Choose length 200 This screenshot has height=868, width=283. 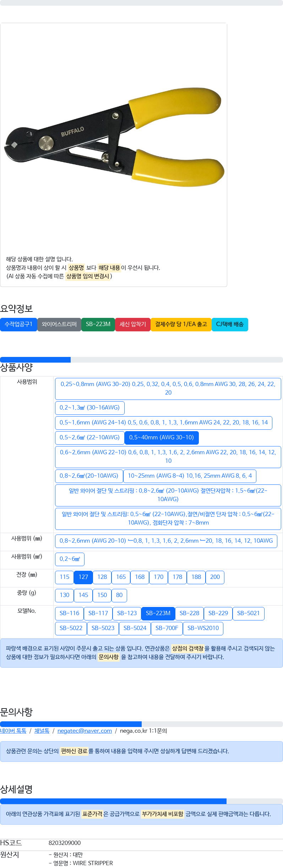(x=215, y=577)
